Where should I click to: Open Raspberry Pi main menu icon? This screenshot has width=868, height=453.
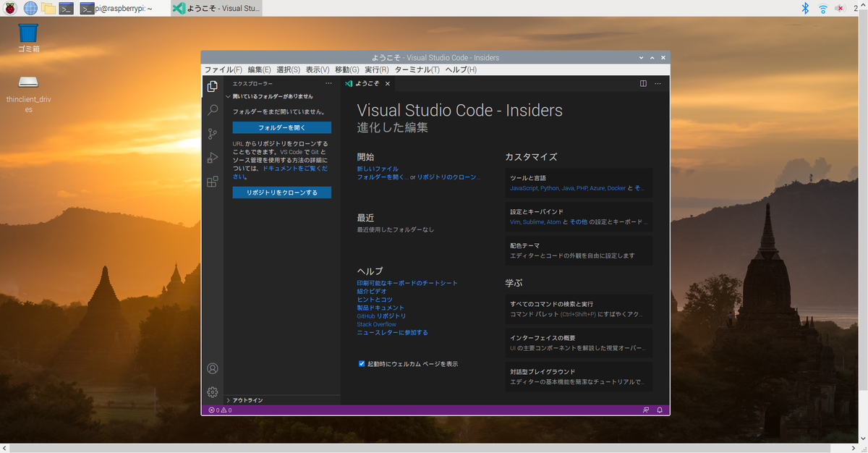(x=10, y=8)
